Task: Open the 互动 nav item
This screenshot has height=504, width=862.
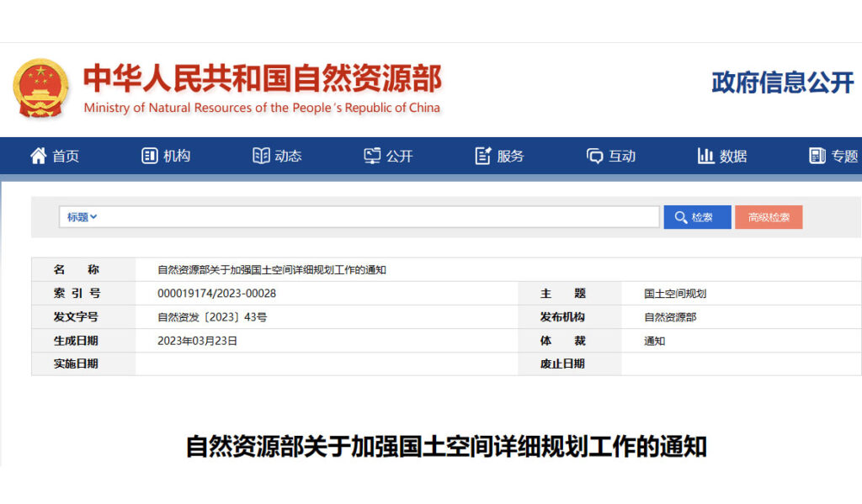Action: click(611, 157)
